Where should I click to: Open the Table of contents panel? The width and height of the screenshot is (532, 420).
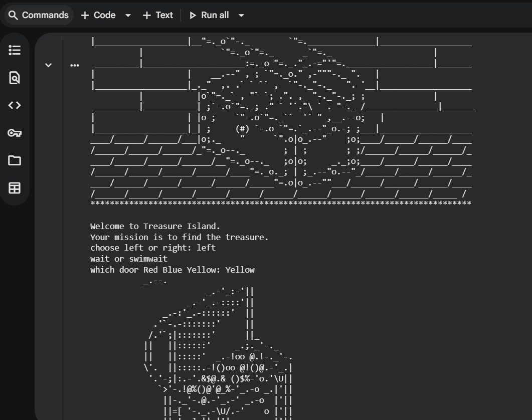pos(15,50)
